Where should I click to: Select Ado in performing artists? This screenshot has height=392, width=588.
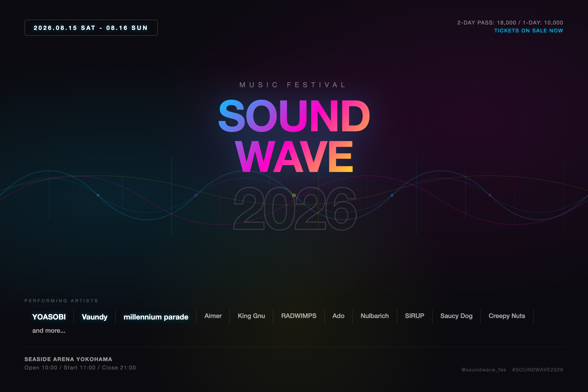(x=338, y=316)
